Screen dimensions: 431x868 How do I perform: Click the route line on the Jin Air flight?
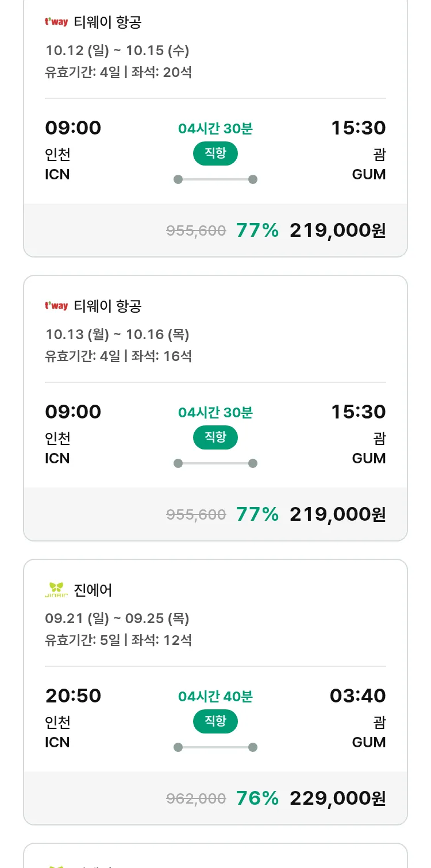(215, 747)
